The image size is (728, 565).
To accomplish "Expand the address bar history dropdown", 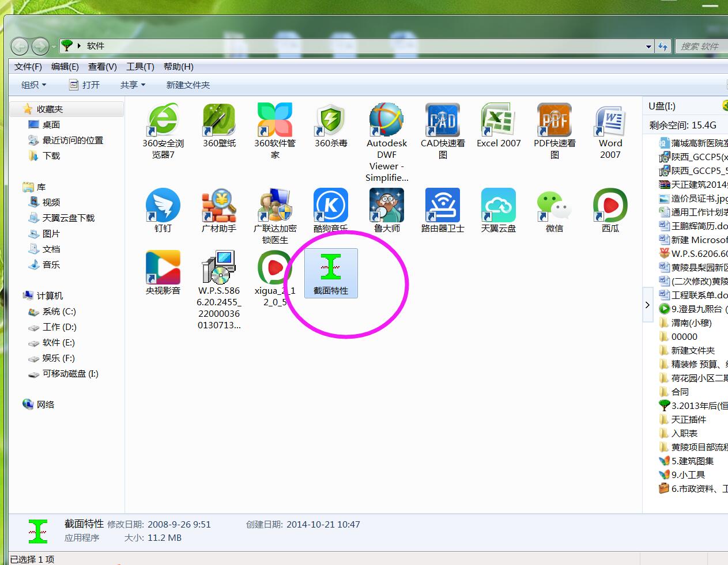I will tap(648, 46).
